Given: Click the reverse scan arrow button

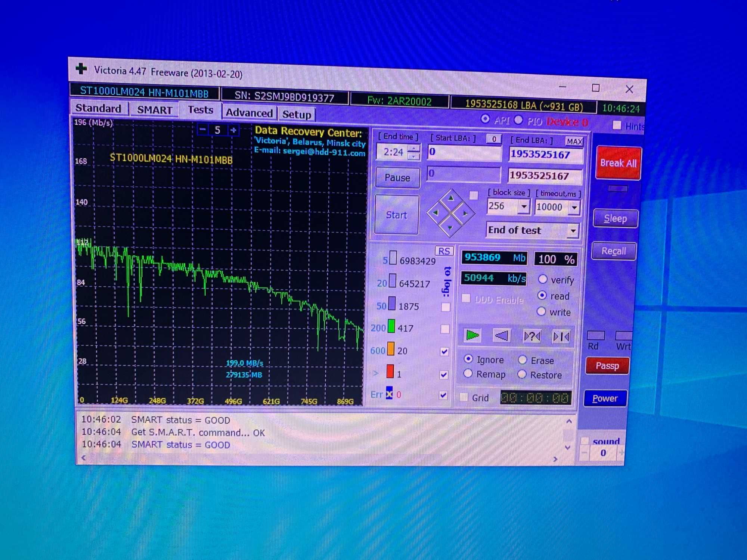Looking at the screenshot, I should click(501, 336).
